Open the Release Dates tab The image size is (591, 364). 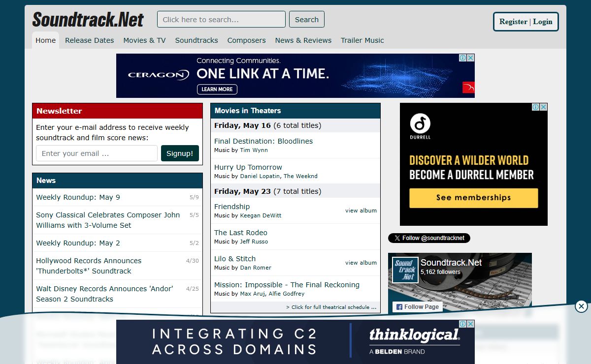point(90,40)
